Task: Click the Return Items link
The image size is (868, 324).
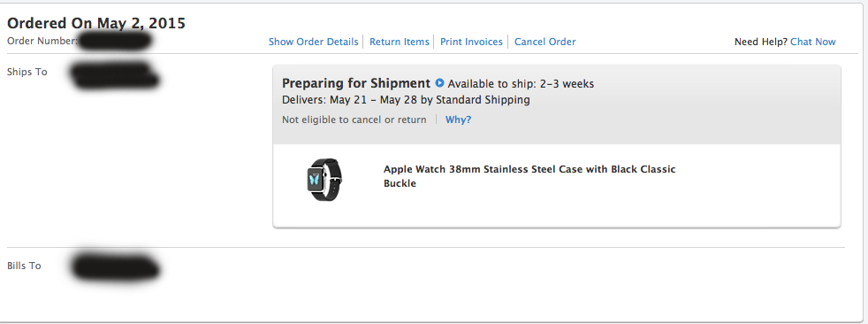Action: tap(400, 42)
